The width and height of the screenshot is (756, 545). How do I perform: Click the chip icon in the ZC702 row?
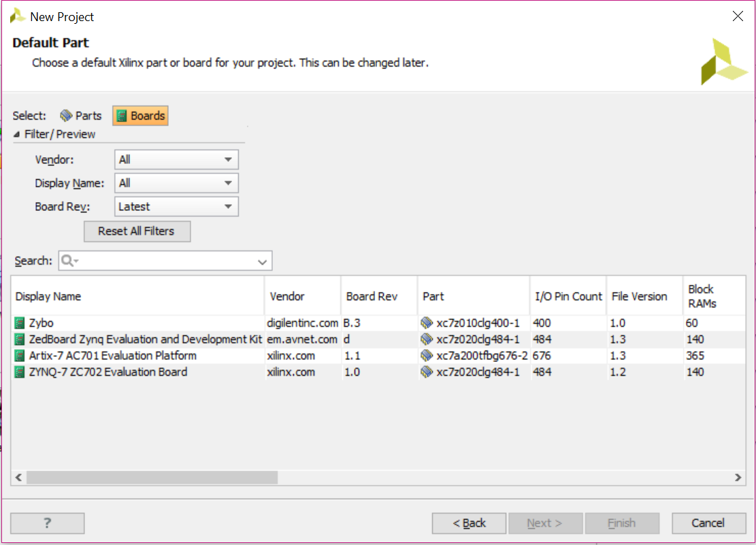pyautogui.click(x=427, y=372)
